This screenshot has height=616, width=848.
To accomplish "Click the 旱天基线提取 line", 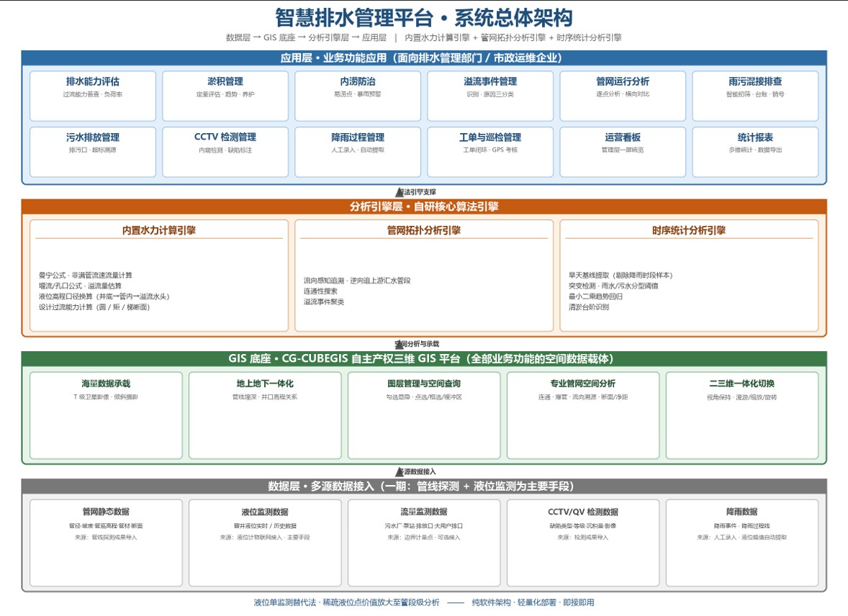I will click(621, 276).
